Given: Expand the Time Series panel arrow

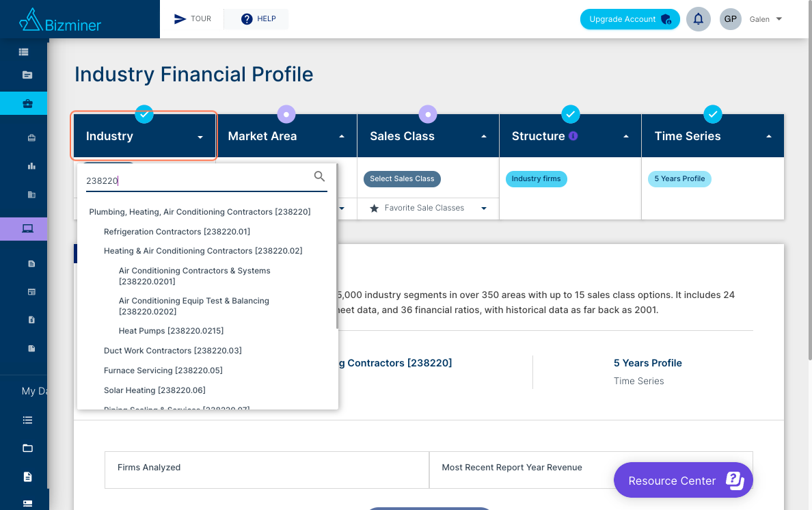Looking at the screenshot, I should point(768,136).
